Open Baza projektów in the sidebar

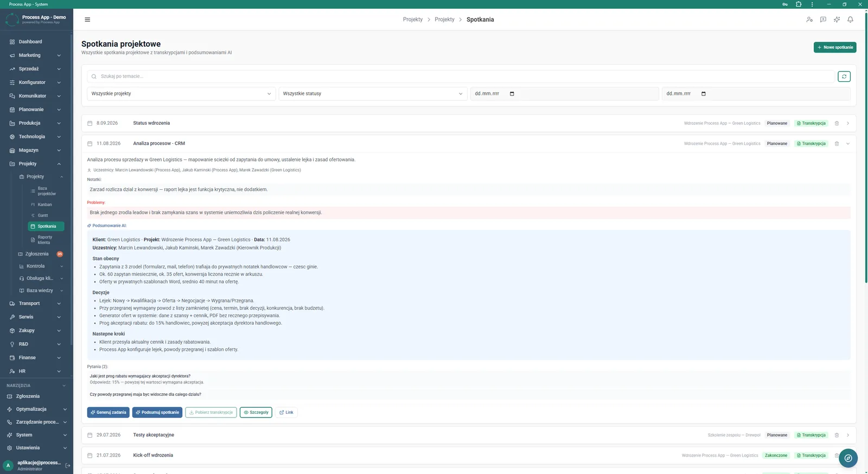(46, 191)
